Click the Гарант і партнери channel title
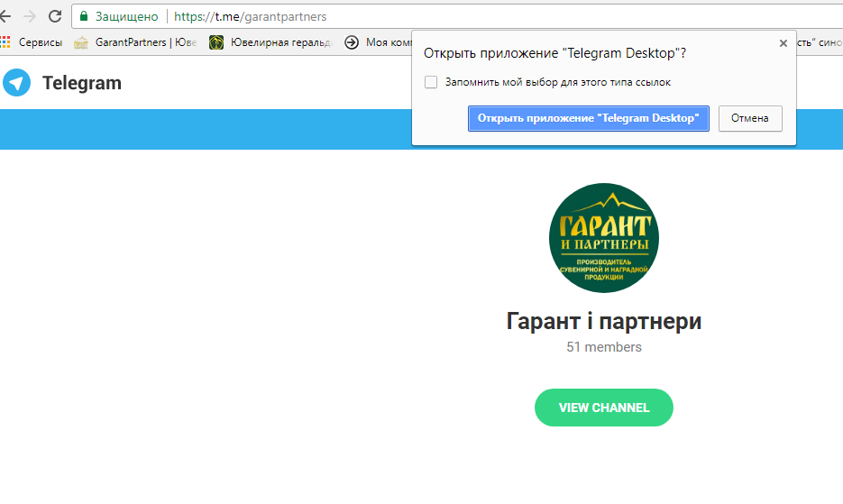 point(604,321)
